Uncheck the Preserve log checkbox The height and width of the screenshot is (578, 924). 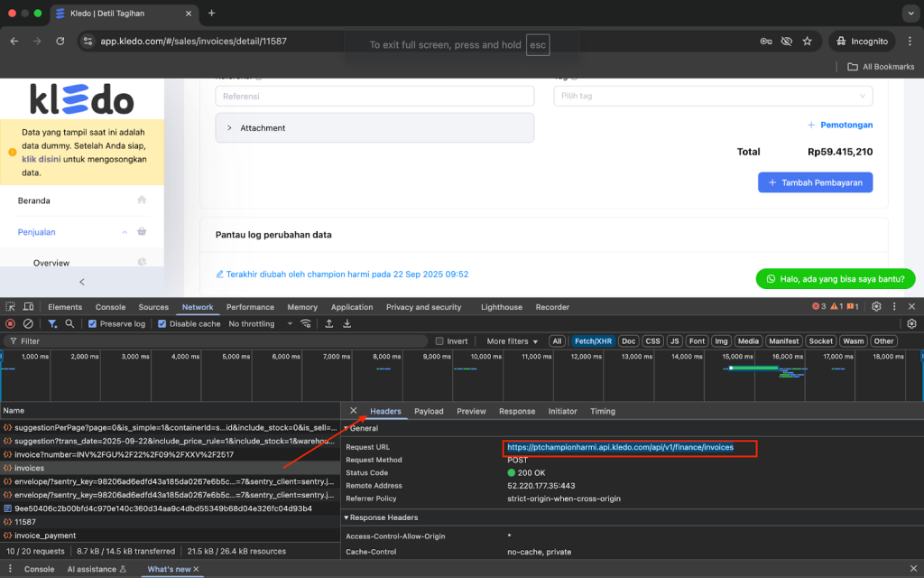pos(92,323)
